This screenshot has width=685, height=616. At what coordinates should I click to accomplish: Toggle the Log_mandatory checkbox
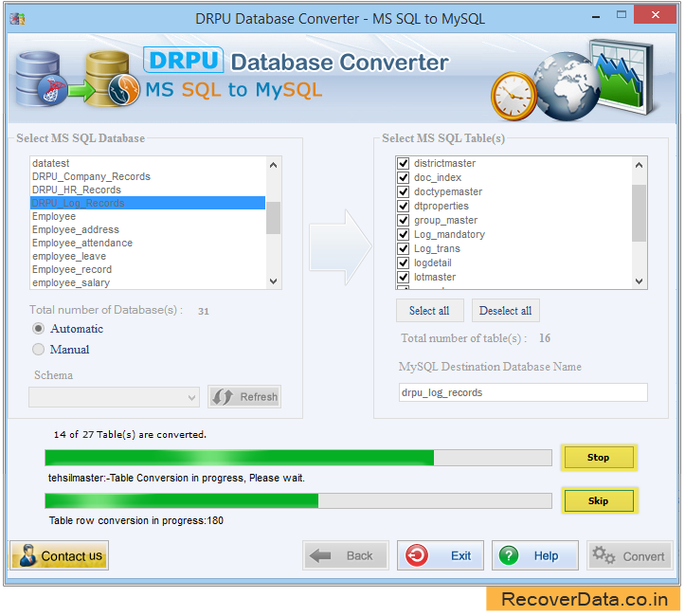[x=403, y=235]
